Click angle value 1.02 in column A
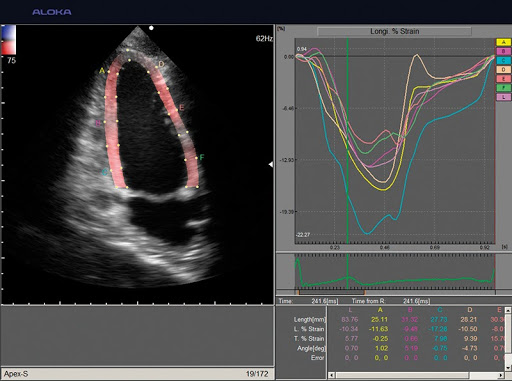512x381 pixels. click(381, 348)
